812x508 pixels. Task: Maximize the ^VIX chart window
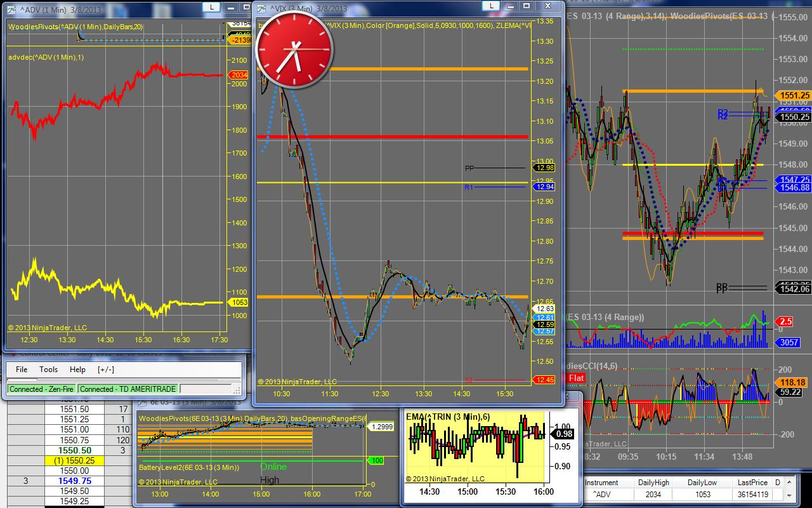click(526, 6)
